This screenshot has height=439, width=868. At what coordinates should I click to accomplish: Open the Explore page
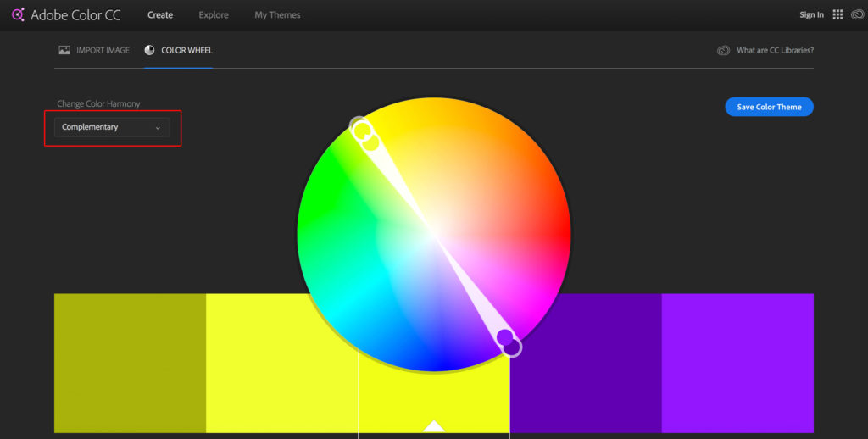pos(214,15)
